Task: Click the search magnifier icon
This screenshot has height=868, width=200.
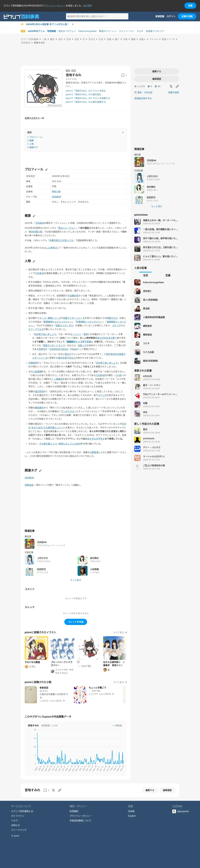Action: (x=69, y=16)
